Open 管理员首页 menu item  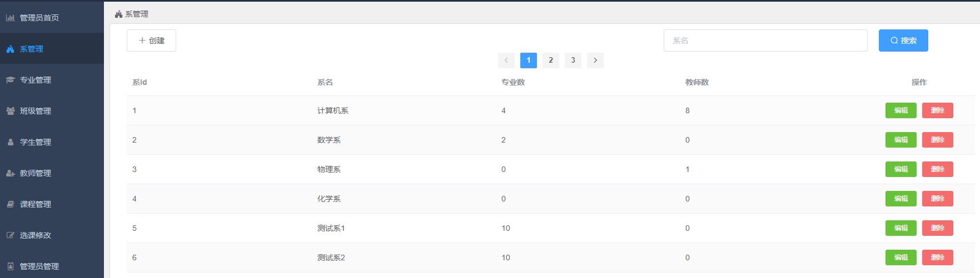click(x=52, y=18)
